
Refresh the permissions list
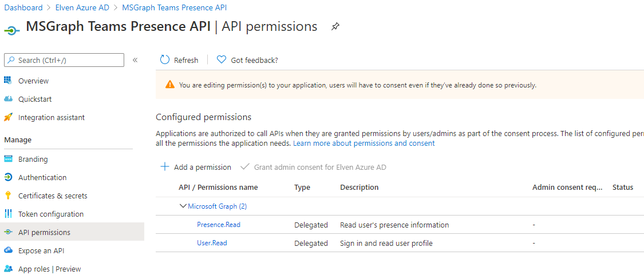186,60
